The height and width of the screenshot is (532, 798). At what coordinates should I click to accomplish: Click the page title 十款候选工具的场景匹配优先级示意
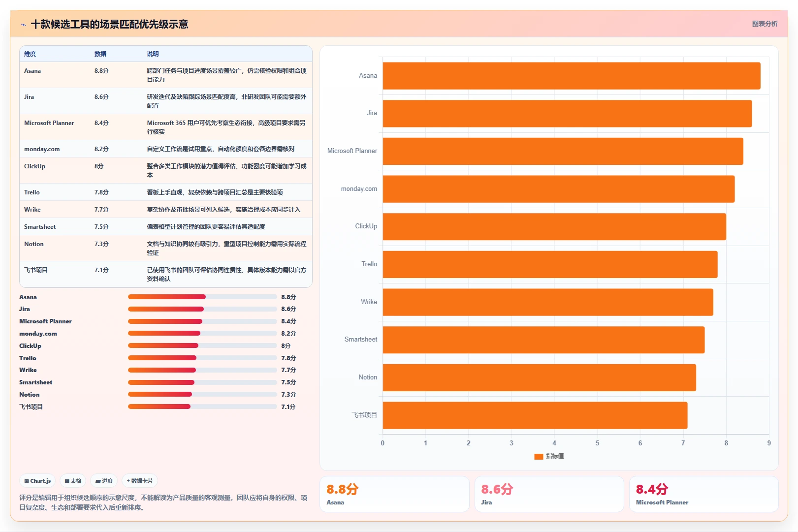click(109, 25)
